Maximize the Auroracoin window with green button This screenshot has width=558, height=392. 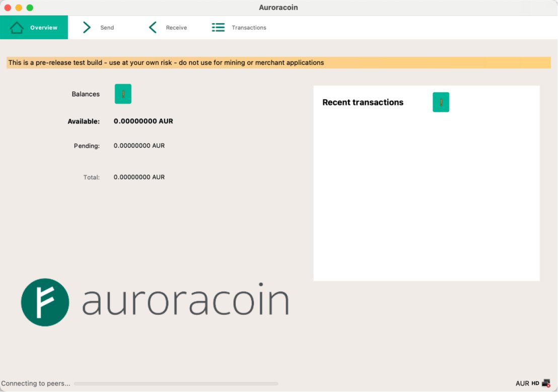pyautogui.click(x=30, y=8)
